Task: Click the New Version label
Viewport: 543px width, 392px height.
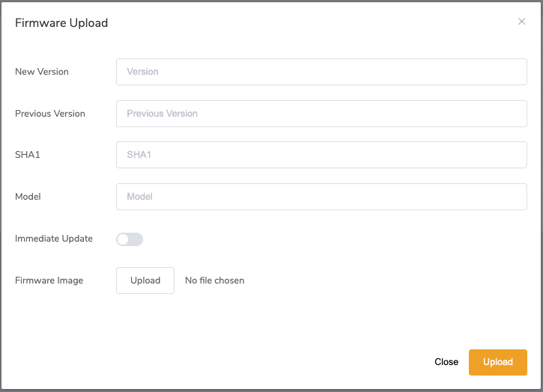Action: click(x=42, y=72)
